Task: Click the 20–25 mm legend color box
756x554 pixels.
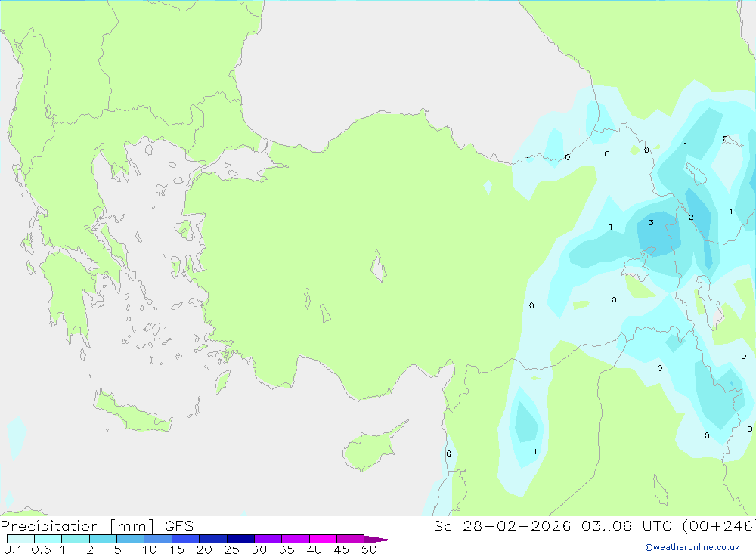Action: click(x=213, y=539)
